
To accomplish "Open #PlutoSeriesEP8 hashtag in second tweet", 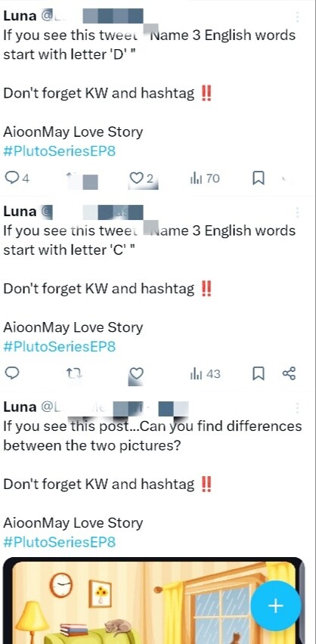I will pos(60,347).
